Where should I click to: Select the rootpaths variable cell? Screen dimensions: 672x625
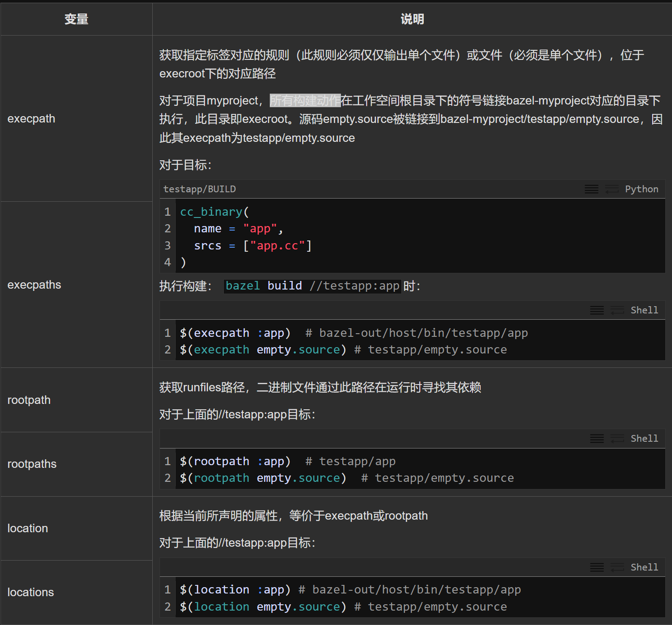pyautogui.click(x=77, y=464)
